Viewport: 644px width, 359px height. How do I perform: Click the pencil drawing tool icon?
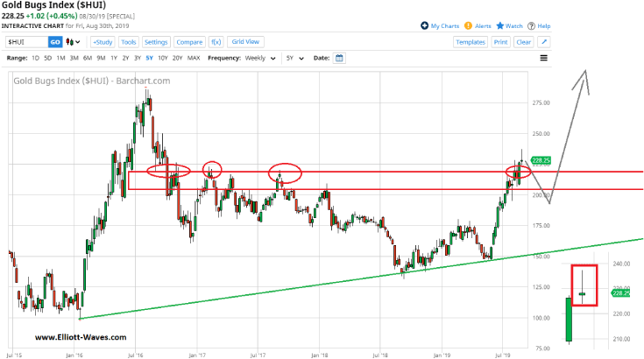[544, 41]
